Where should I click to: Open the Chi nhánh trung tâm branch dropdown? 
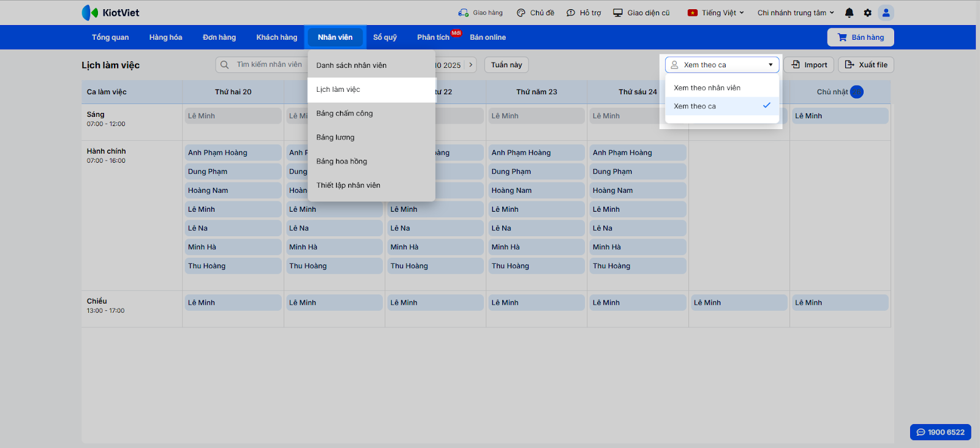pyautogui.click(x=796, y=13)
